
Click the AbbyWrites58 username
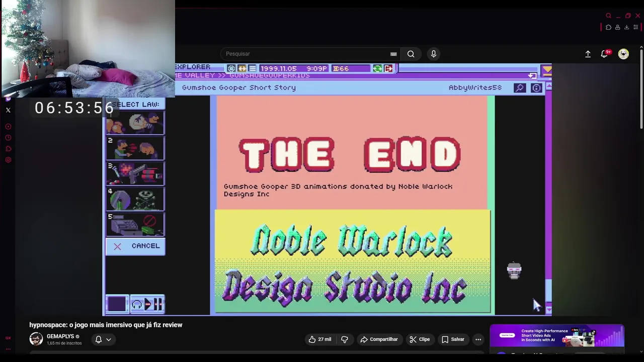click(x=475, y=87)
